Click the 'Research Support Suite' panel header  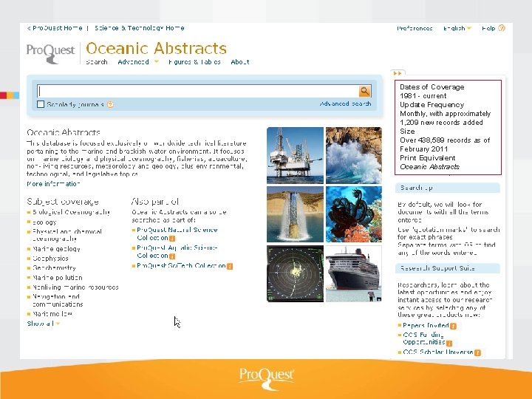(448, 268)
